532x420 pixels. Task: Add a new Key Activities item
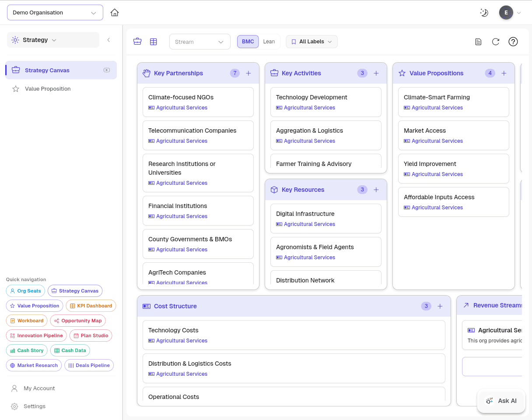pyautogui.click(x=376, y=73)
